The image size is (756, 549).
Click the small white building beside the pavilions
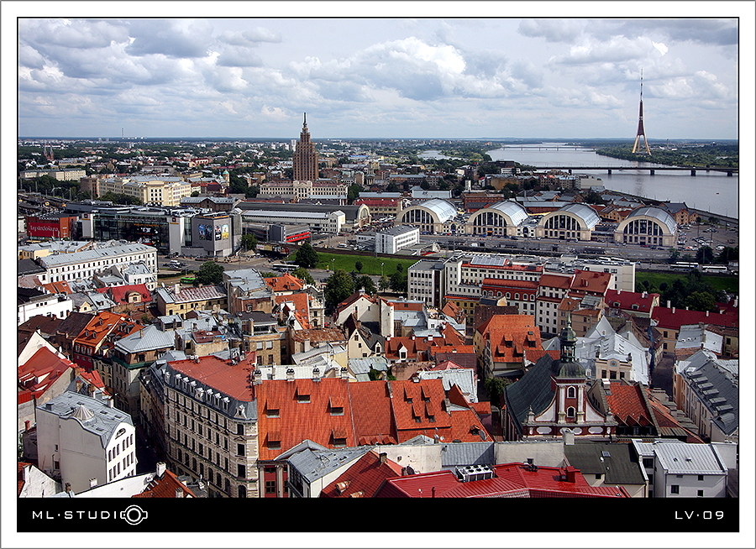[396, 238]
